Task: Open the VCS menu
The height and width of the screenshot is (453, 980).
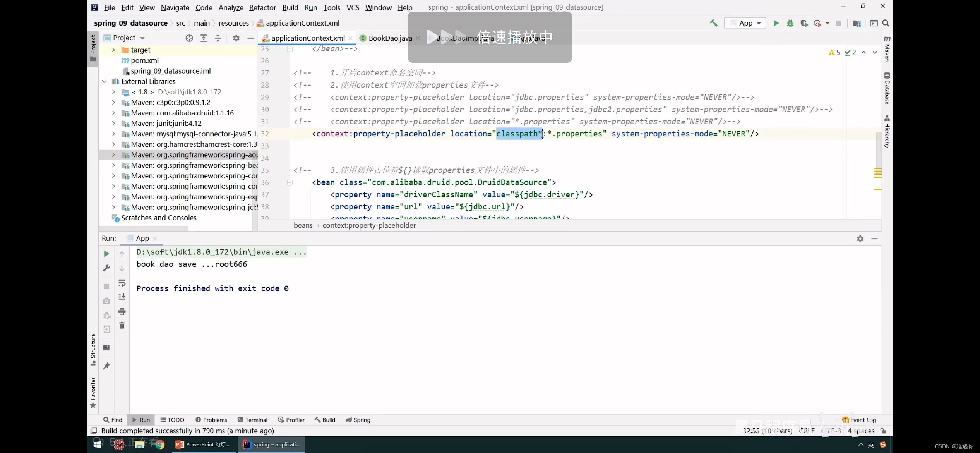Action: [x=353, y=7]
